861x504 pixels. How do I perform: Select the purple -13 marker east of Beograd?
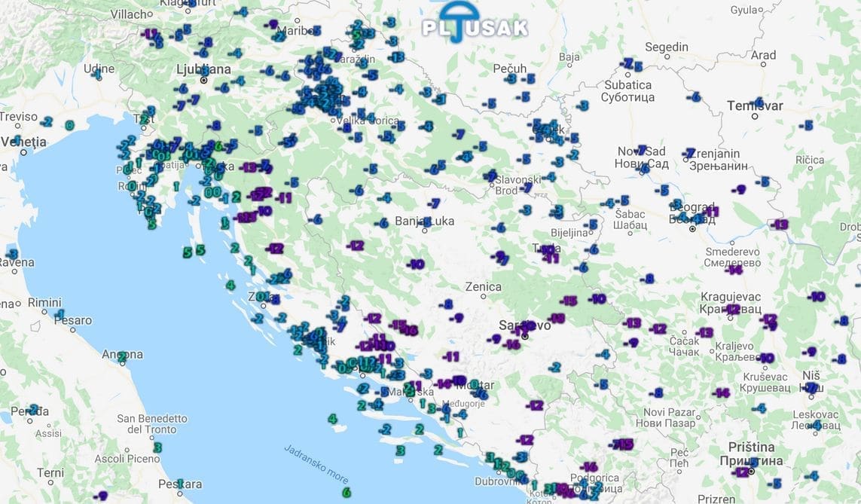pos(779,225)
